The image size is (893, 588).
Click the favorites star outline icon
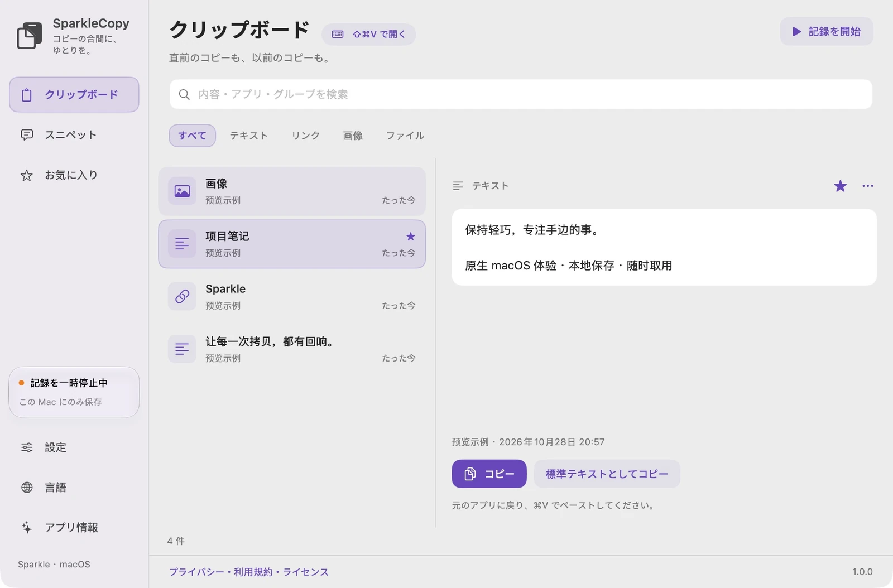(27, 175)
